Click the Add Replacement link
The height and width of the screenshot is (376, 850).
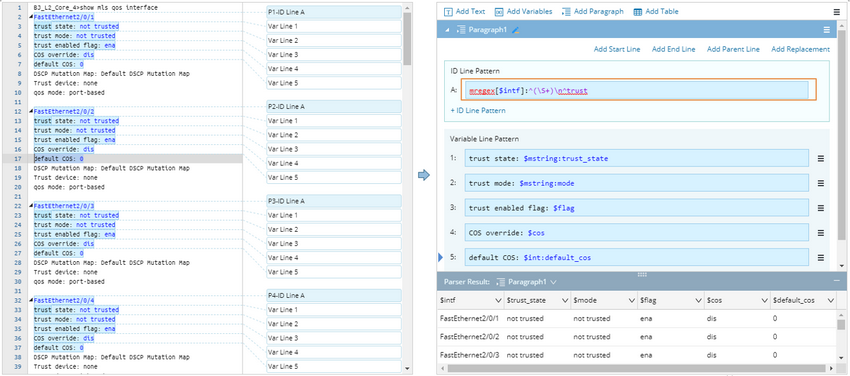[x=800, y=49]
